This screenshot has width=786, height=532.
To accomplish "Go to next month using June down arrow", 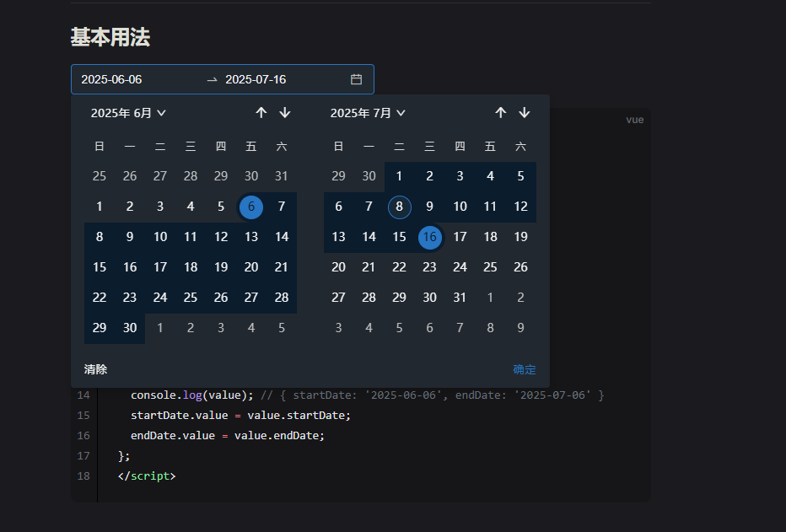I will [285, 113].
